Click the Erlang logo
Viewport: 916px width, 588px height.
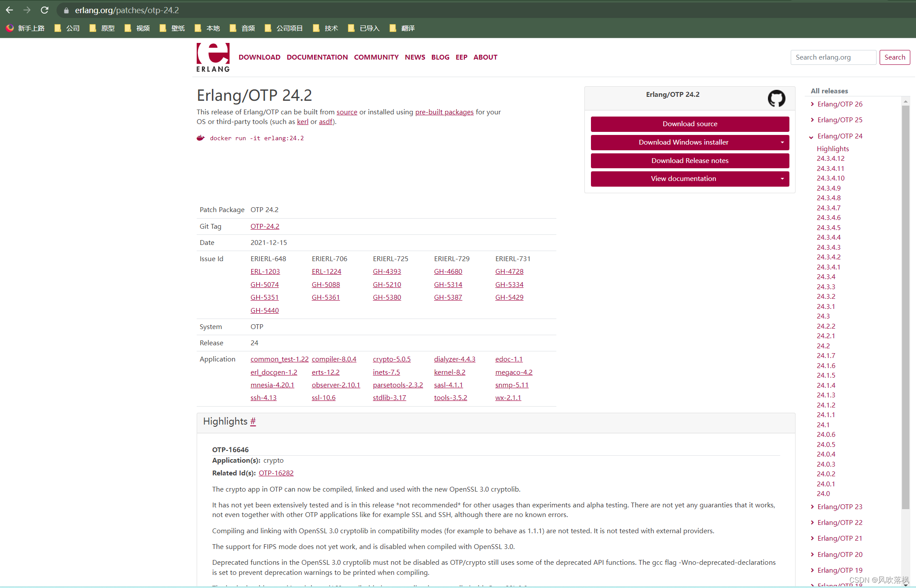pyautogui.click(x=213, y=57)
